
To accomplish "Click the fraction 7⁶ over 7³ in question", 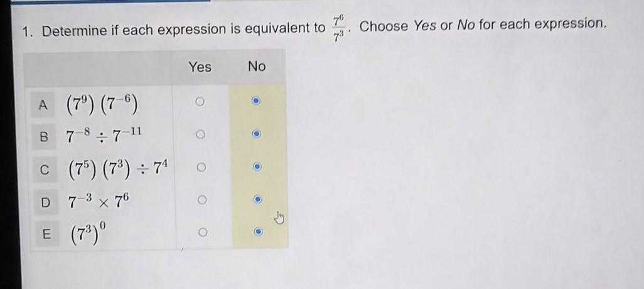I will point(337,29).
